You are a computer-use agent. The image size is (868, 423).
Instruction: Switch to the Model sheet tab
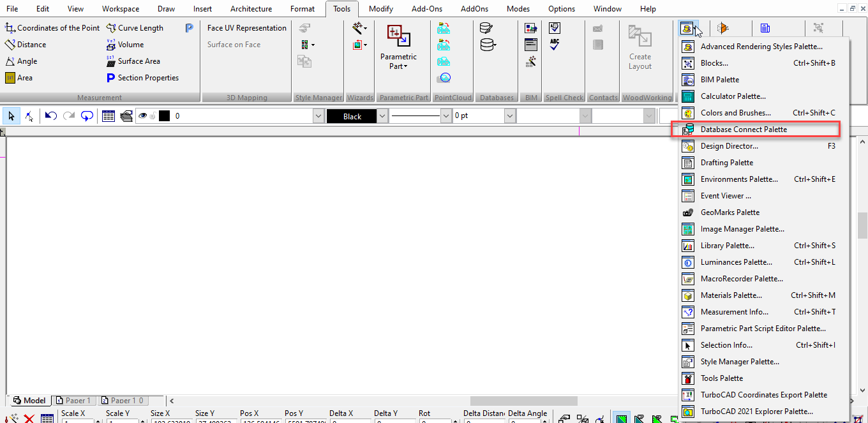[x=29, y=401]
